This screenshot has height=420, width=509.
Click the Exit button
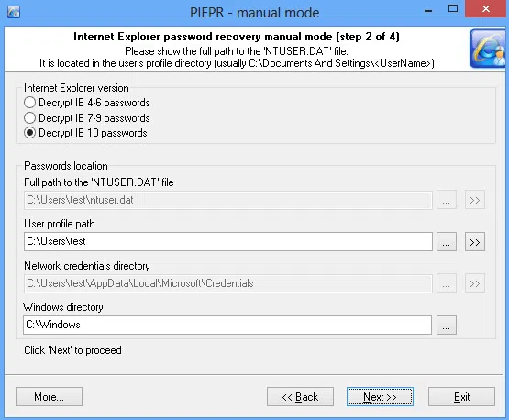point(461,397)
